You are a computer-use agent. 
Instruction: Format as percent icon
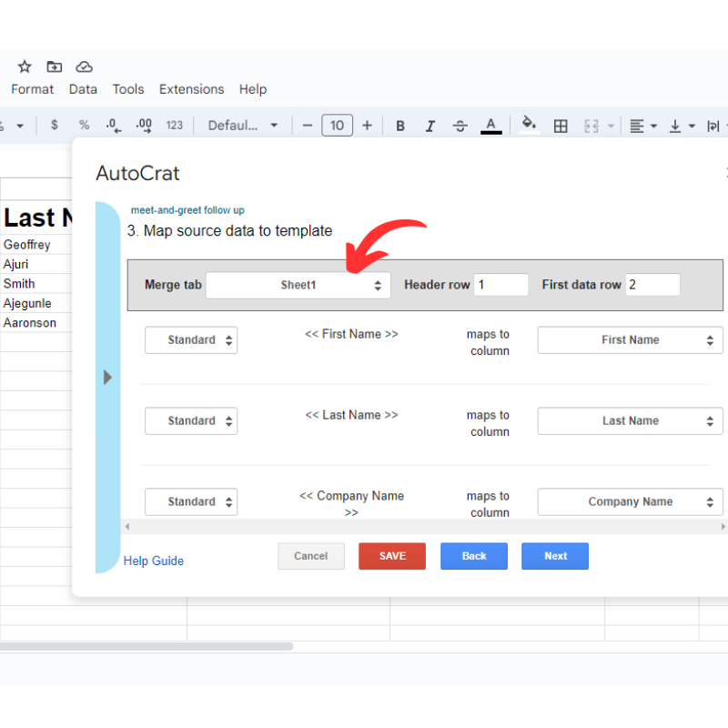click(84, 125)
